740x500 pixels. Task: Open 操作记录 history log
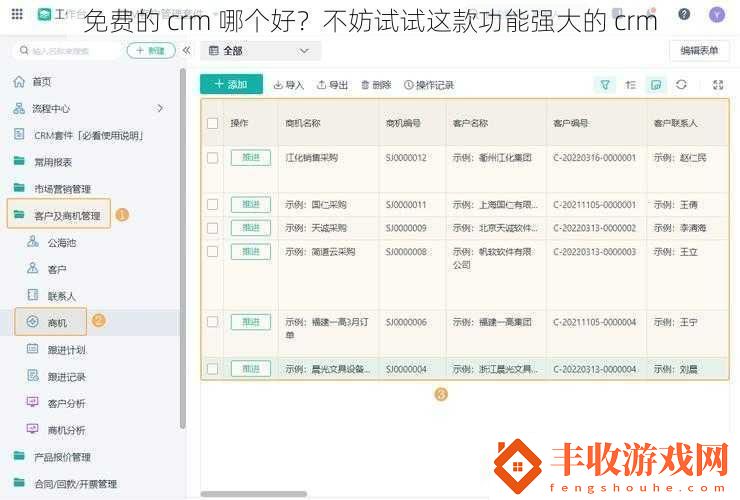(429, 85)
